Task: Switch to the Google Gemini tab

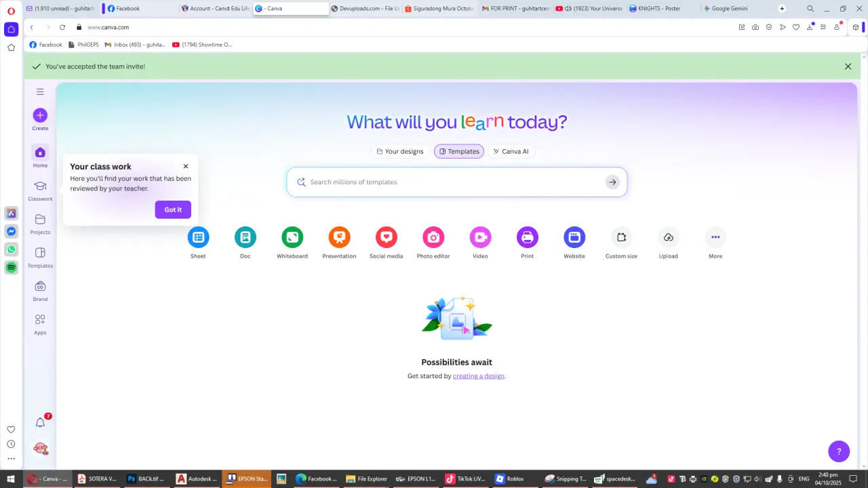Action: point(738,9)
